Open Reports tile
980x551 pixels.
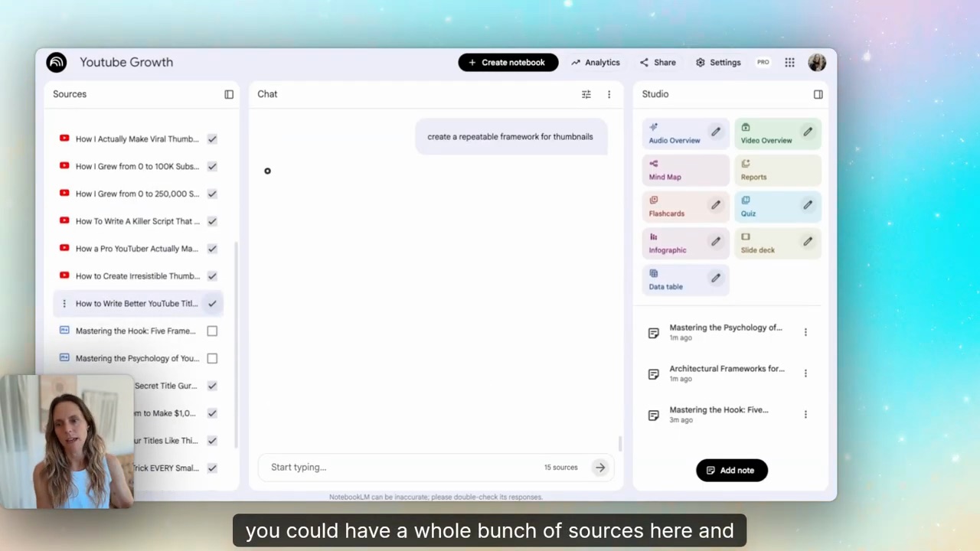point(778,170)
